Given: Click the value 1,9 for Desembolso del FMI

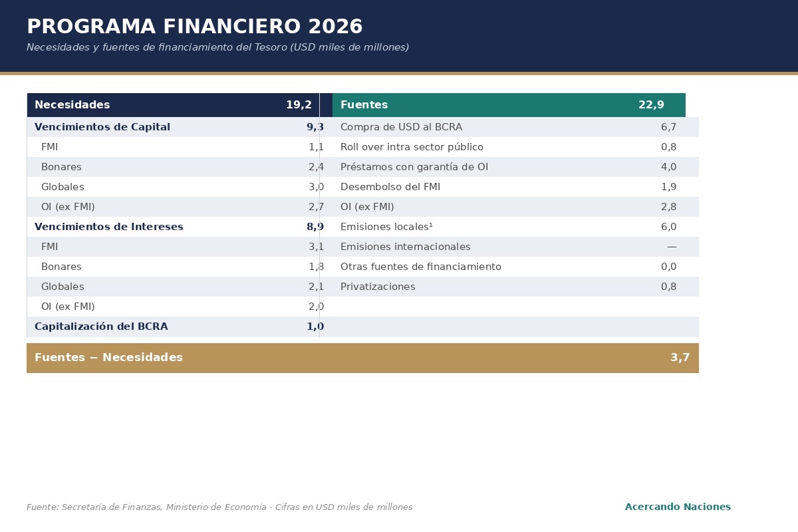Looking at the screenshot, I should tap(668, 187).
